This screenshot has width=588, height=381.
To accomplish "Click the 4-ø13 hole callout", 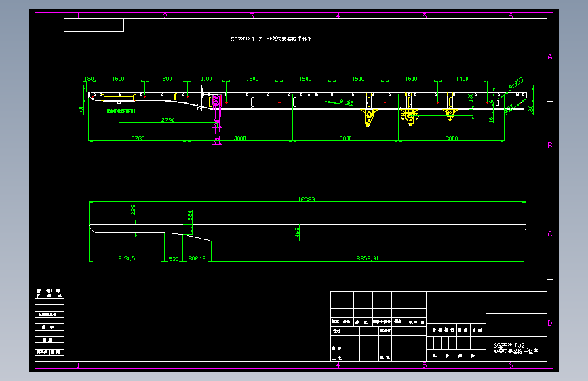I will pos(516,83).
